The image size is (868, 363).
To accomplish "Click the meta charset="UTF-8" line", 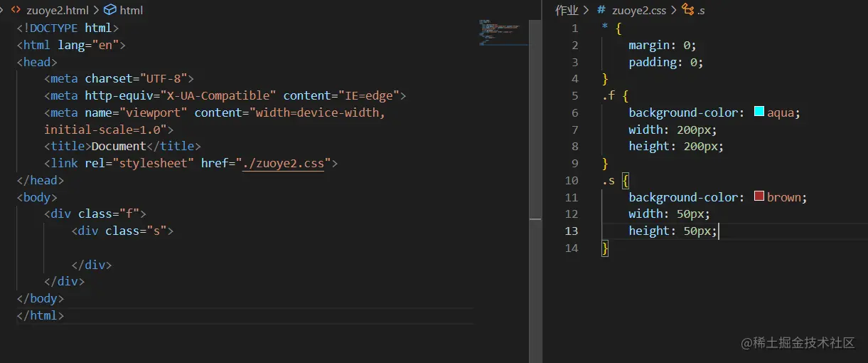I will click(119, 78).
